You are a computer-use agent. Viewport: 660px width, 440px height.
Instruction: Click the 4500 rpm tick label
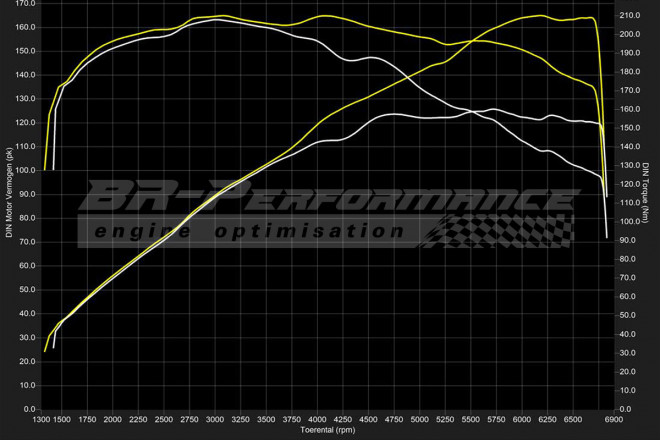tap(368, 420)
